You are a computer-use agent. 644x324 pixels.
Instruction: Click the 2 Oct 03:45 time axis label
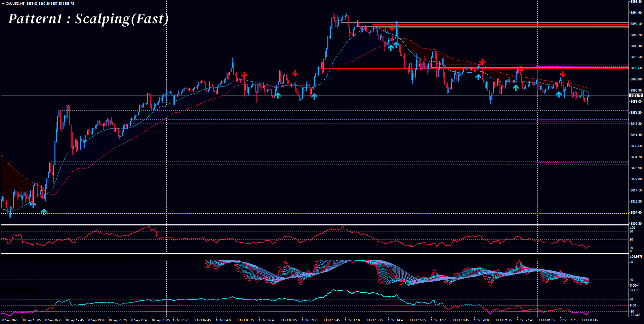pyautogui.click(x=590, y=320)
